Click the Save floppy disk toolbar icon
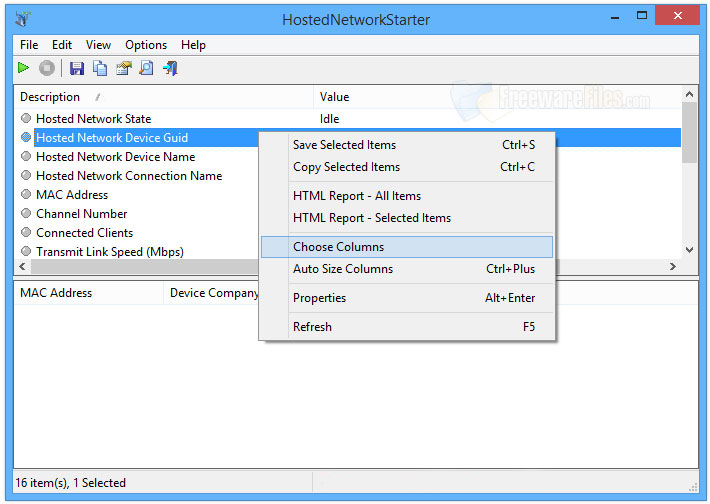Screen dimensions: 710x504 77,68
